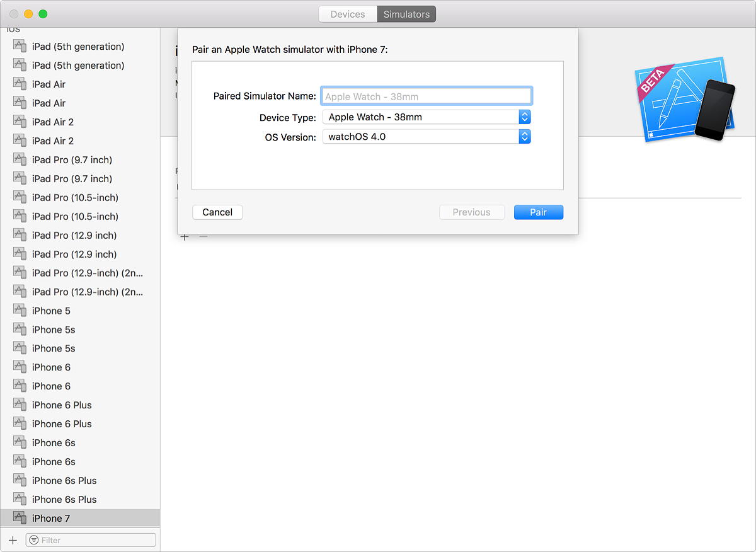Open the OS Version dropdown
Screen dimensions: 756x552
point(427,136)
